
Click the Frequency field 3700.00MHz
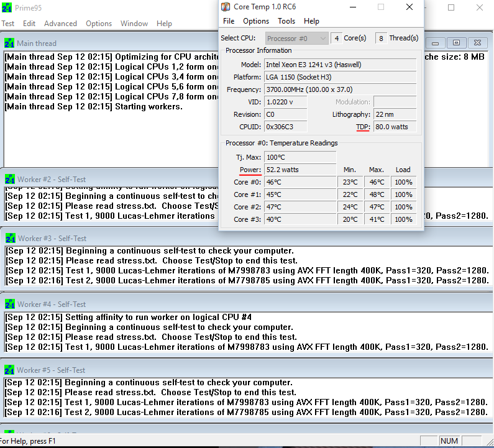pos(341,89)
